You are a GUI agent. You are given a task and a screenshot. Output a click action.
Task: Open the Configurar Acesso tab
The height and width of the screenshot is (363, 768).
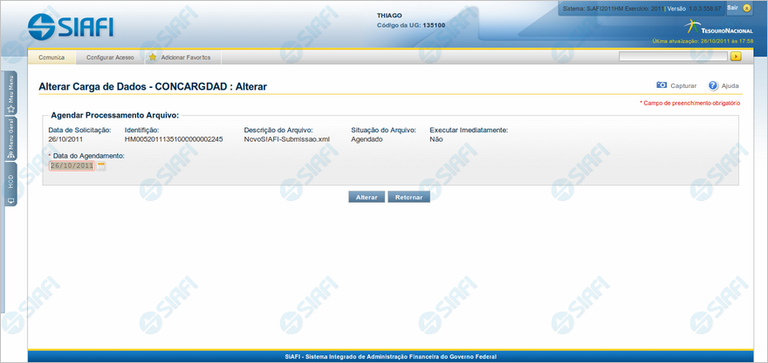[x=110, y=57]
